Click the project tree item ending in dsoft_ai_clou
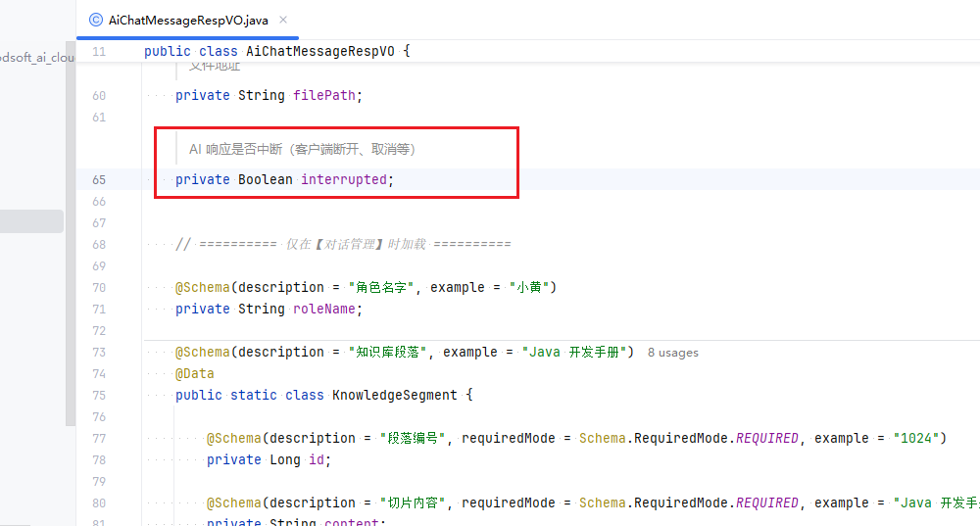980x526 pixels. click(37, 58)
